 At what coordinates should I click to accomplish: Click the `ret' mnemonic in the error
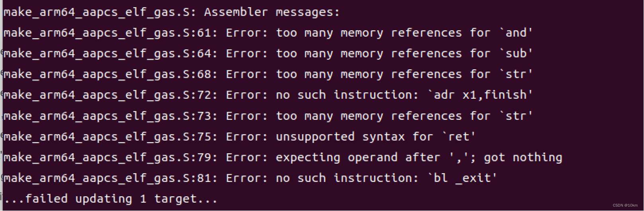(x=459, y=137)
